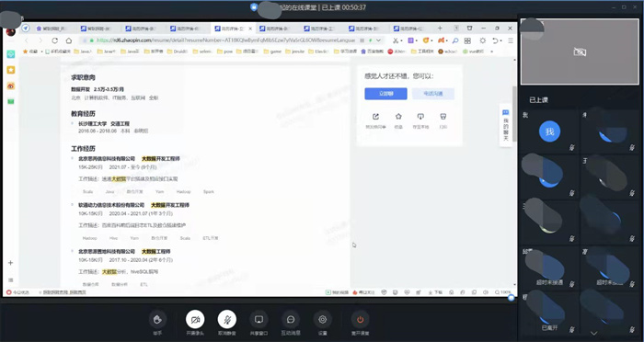Open the 我的聊天 side chat tab
Screen dimensions: 644x342
click(506, 125)
